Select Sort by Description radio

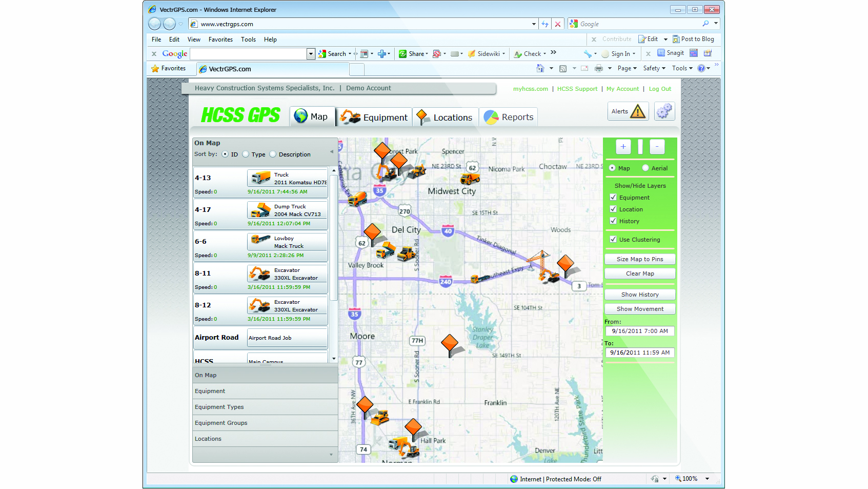coord(273,154)
